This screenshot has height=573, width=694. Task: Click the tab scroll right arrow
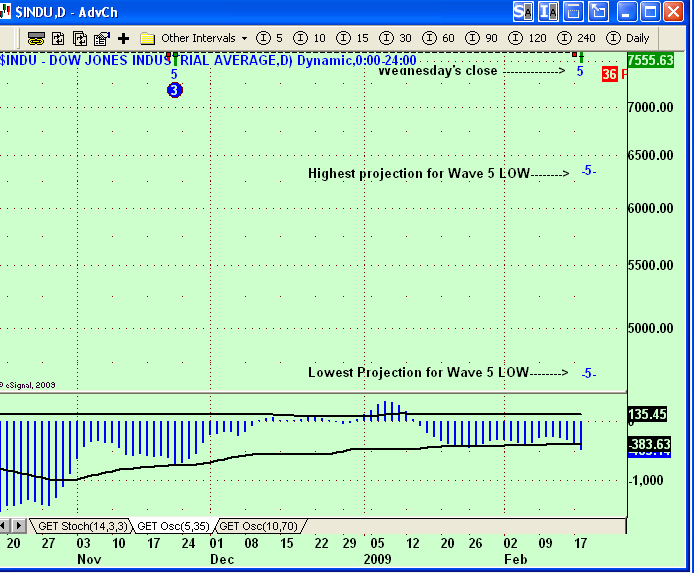[x=19, y=526]
